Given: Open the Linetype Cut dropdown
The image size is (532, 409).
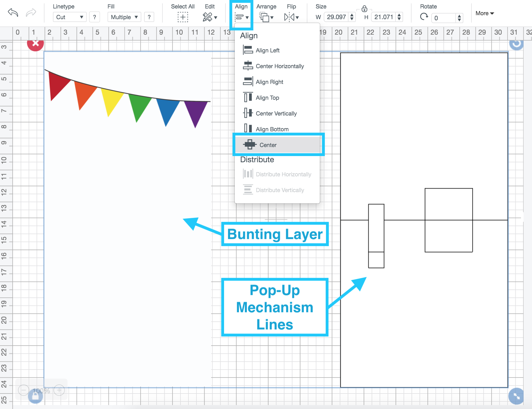Looking at the screenshot, I should click(x=70, y=17).
